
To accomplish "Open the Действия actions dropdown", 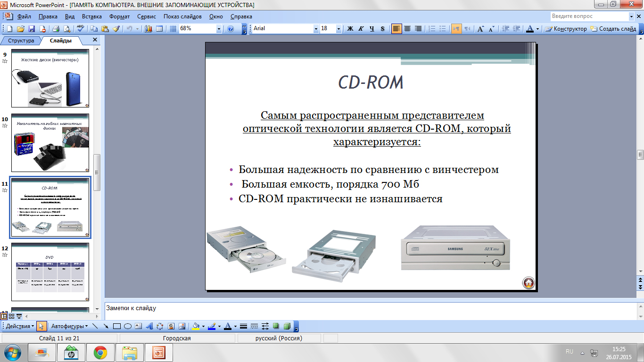I will pyautogui.click(x=20, y=326).
